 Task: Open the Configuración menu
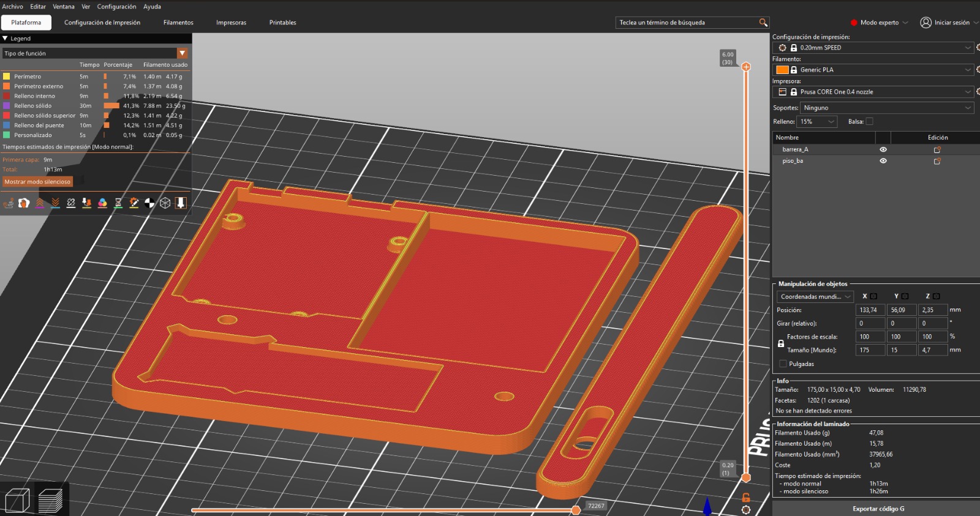tap(117, 7)
